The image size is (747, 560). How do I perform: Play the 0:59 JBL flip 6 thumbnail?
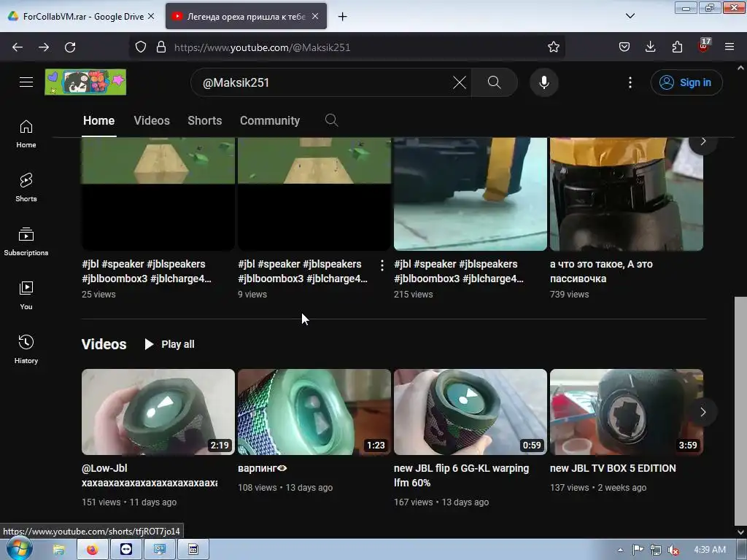pos(471,412)
